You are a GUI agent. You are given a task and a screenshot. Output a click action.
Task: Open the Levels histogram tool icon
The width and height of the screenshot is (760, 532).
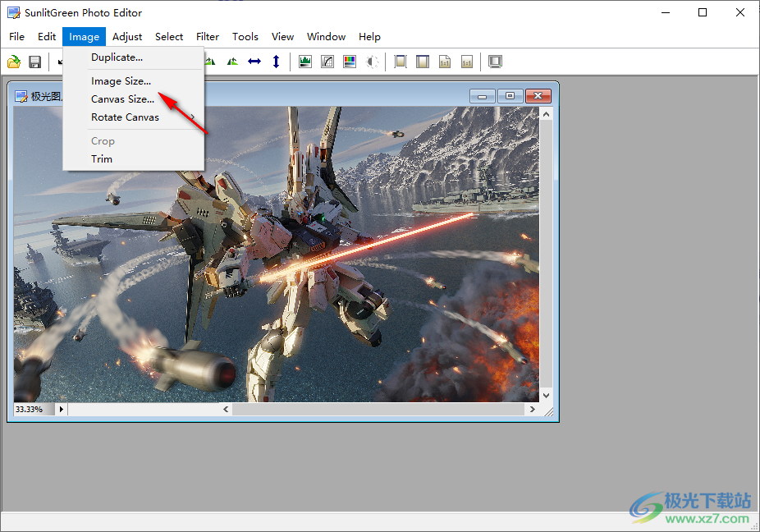[305, 62]
